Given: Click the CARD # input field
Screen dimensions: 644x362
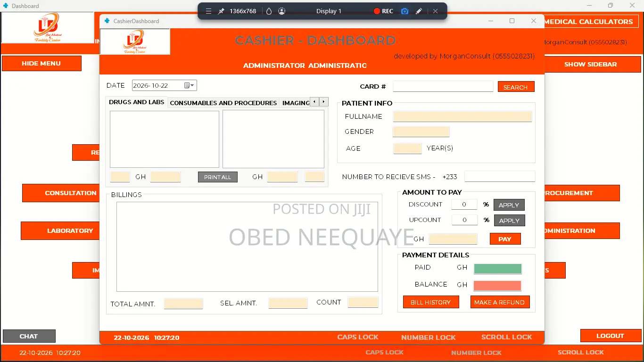Looking at the screenshot, I should pyautogui.click(x=443, y=86).
